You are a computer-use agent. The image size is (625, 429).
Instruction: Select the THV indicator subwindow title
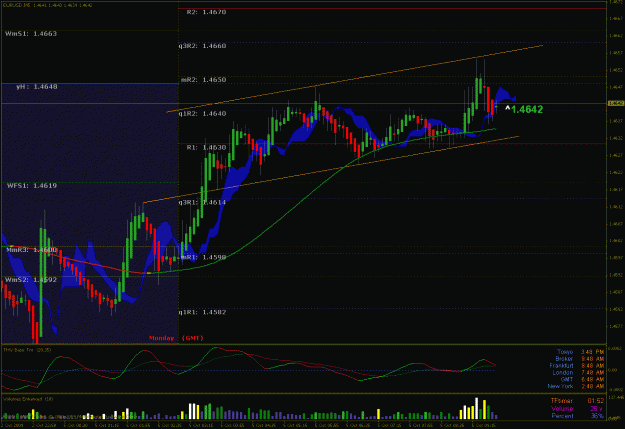point(27,350)
